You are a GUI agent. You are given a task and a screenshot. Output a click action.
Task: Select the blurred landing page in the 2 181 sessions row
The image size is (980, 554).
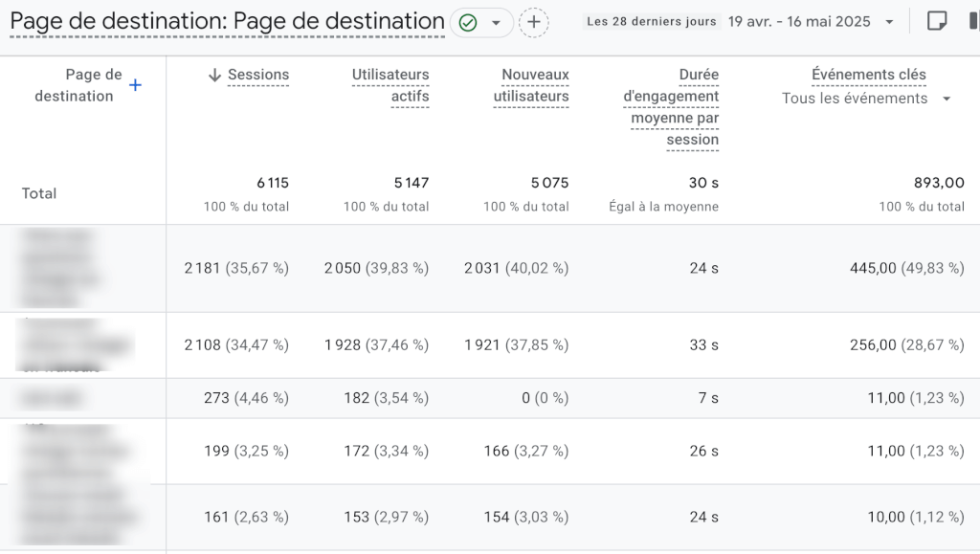click(59, 269)
